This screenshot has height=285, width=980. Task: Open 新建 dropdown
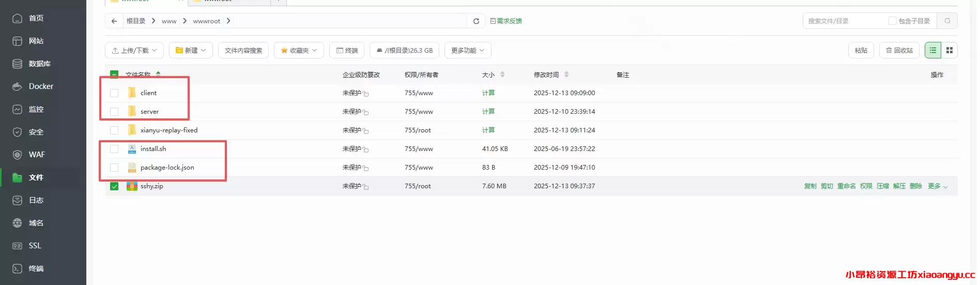coord(191,50)
